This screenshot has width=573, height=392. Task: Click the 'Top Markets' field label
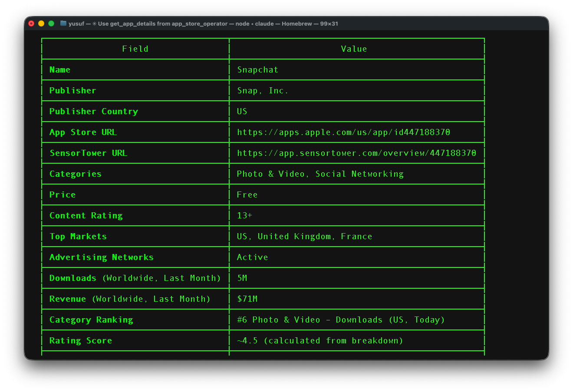tap(78, 237)
